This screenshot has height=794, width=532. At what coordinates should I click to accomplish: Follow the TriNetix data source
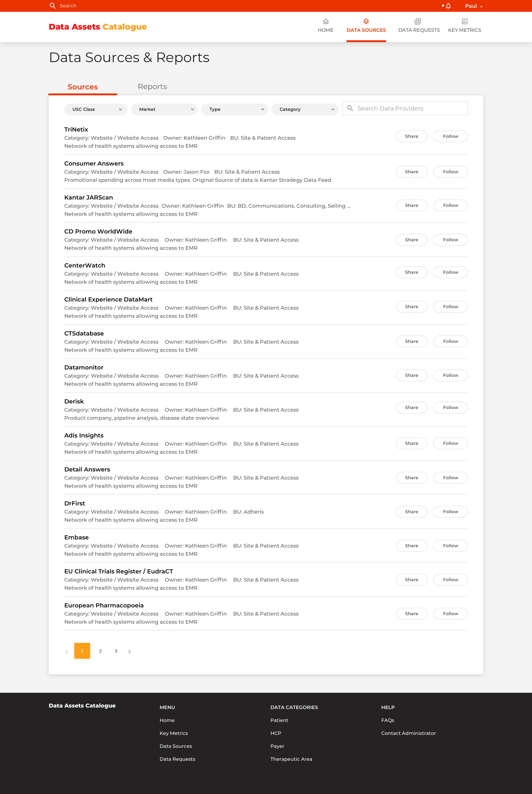point(450,136)
